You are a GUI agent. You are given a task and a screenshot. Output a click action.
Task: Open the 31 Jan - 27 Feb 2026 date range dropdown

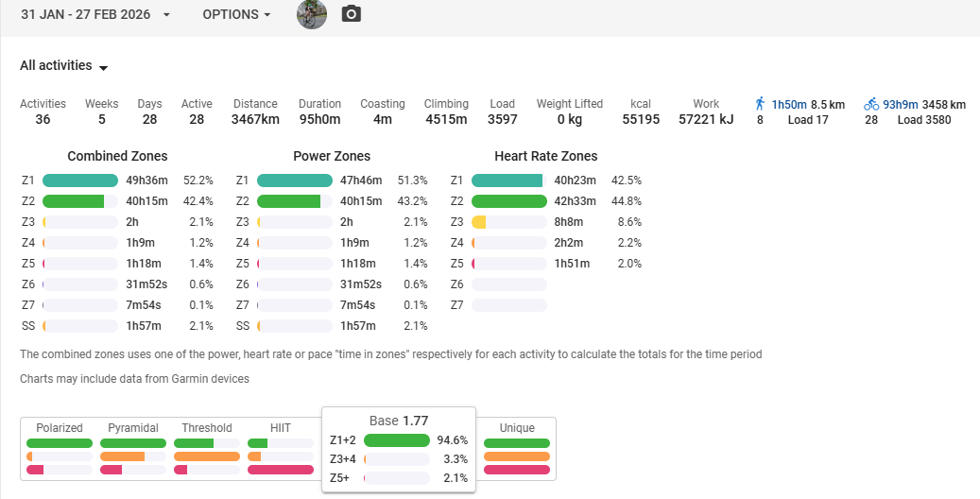click(x=96, y=15)
